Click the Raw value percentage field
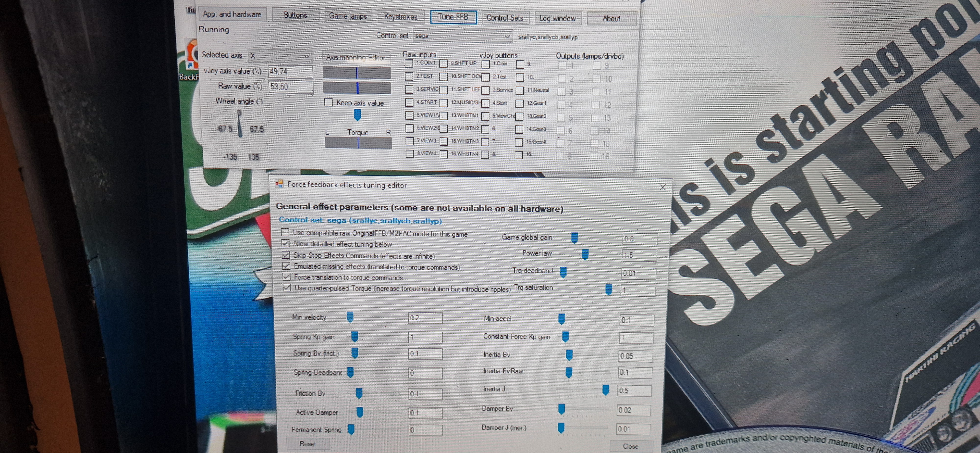The height and width of the screenshot is (453, 980). (x=291, y=87)
